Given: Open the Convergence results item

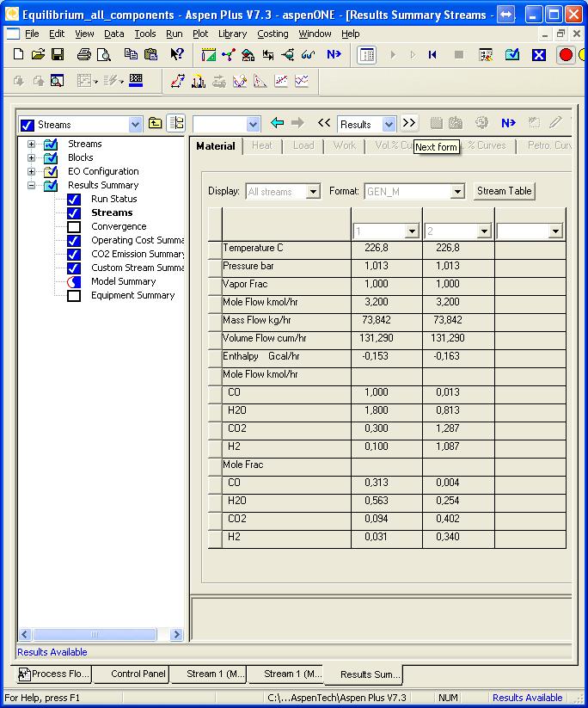Looking at the screenshot, I should click(119, 226).
